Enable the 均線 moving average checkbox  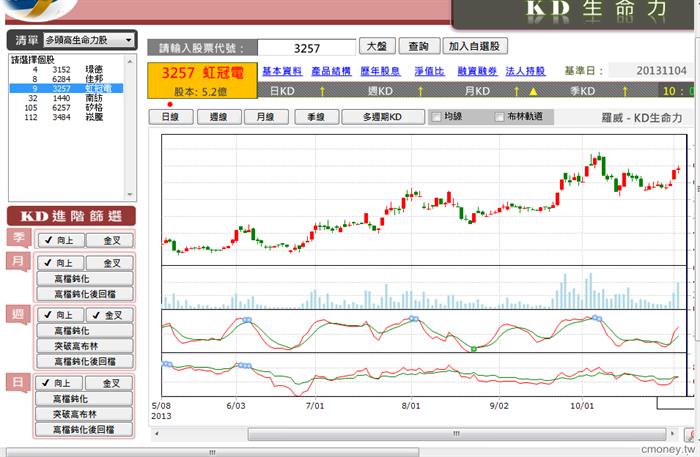click(436, 117)
